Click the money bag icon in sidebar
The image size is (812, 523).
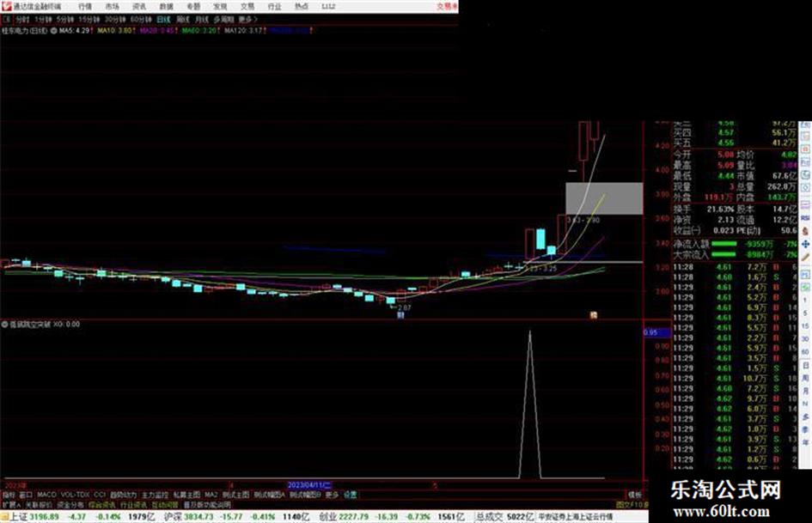click(x=805, y=231)
